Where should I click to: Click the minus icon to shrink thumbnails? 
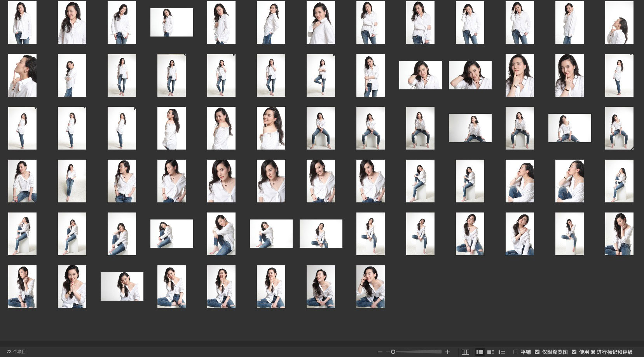[380, 352]
